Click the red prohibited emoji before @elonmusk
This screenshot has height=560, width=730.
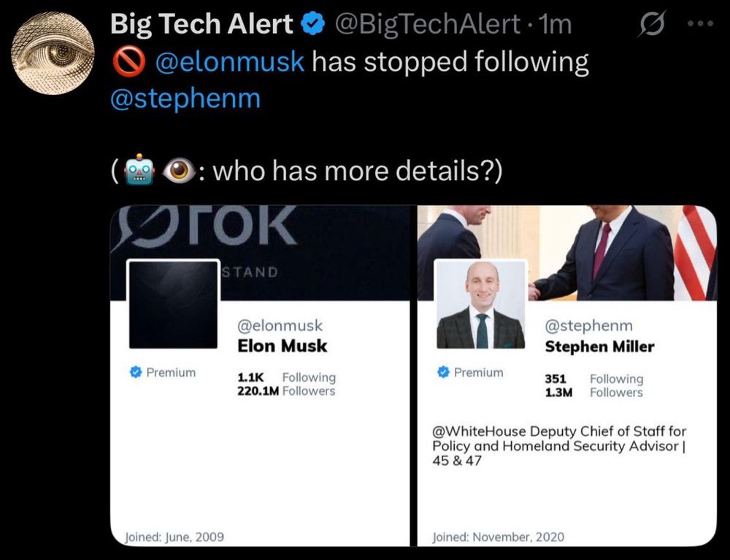pyautogui.click(x=128, y=62)
